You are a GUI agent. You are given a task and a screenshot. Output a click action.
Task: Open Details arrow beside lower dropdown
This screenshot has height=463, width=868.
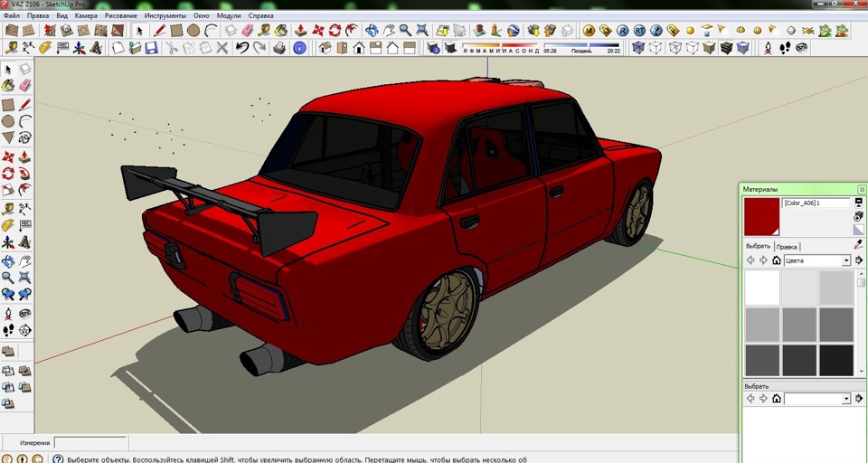(859, 398)
